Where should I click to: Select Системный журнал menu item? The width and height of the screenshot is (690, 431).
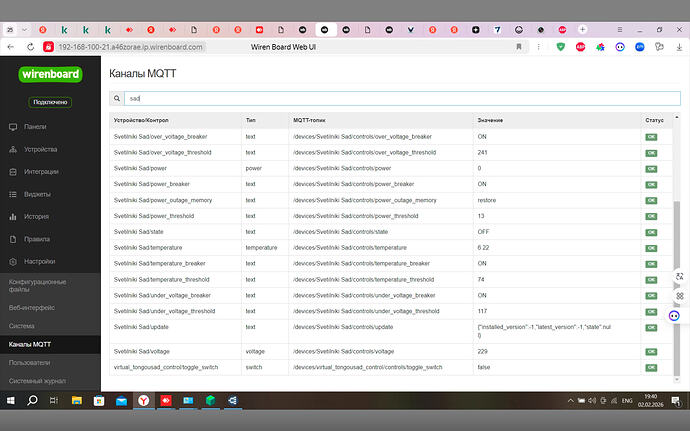tap(37, 381)
